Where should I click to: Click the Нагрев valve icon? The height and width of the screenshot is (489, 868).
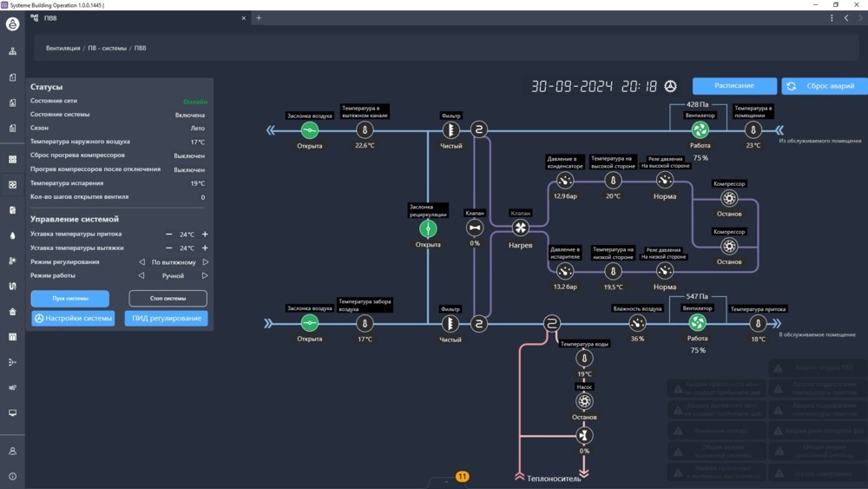point(520,228)
